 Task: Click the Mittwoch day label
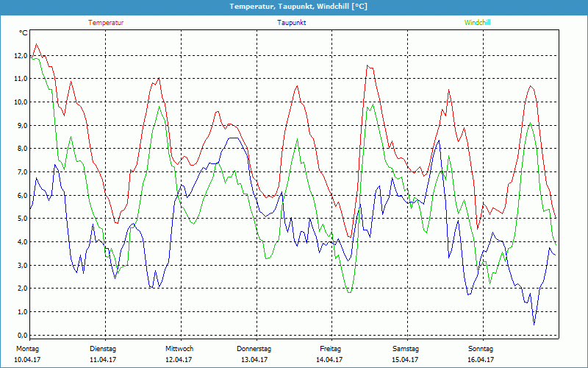pyautogui.click(x=179, y=349)
